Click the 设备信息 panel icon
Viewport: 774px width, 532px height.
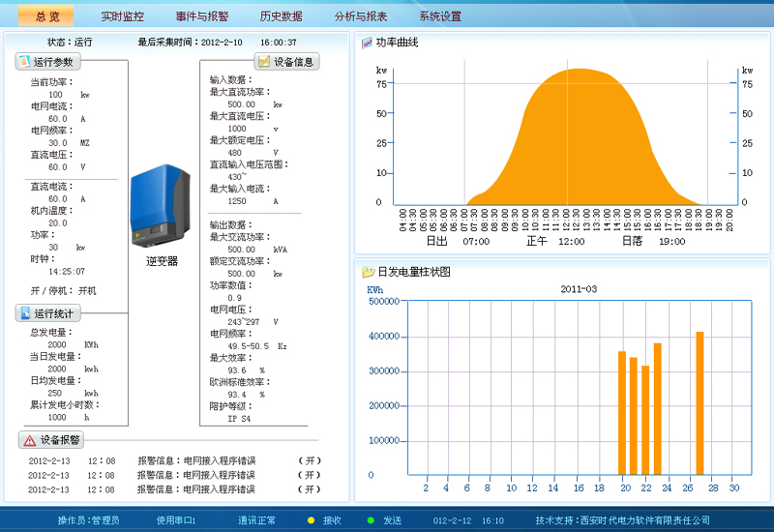point(263,62)
